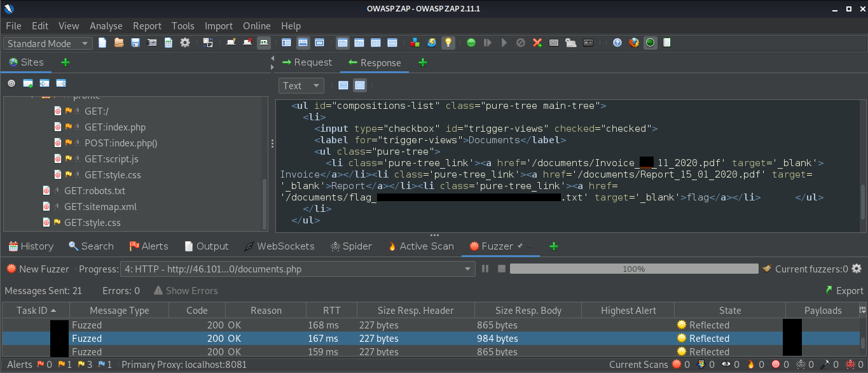Click the Check for Updates toolbar icon
The width and height of the screenshot is (868, 373).
point(432,43)
